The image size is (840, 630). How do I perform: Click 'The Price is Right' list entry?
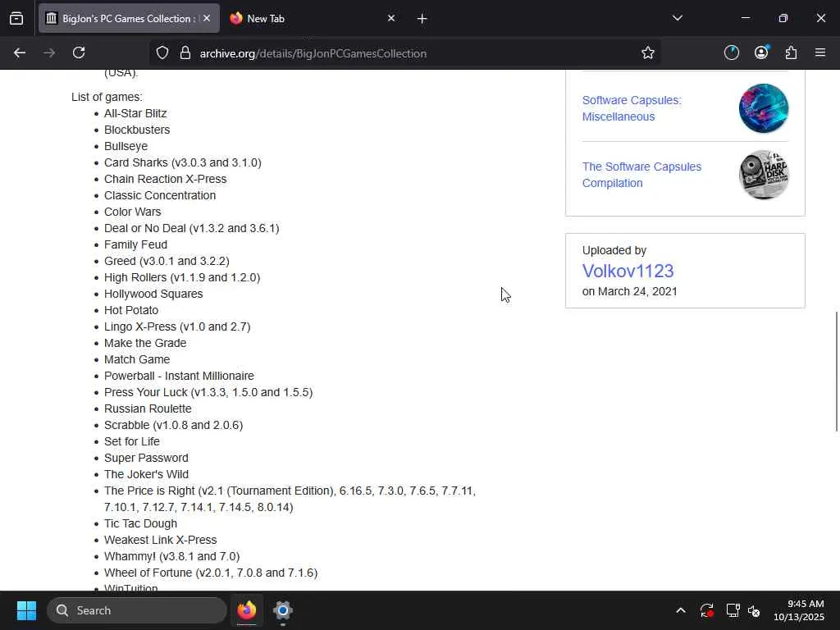click(290, 499)
